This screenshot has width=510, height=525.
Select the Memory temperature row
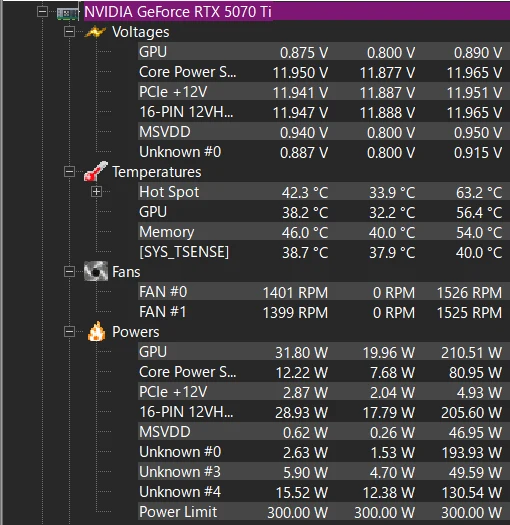coord(323,232)
